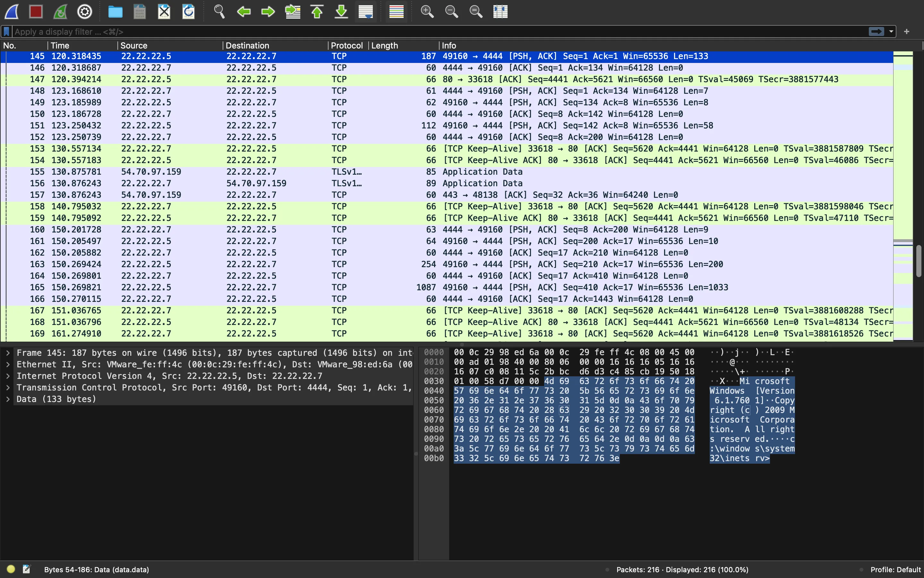Select packet 169 at time 161.274910
This screenshot has width=924, height=578.
pyautogui.click(x=447, y=333)
